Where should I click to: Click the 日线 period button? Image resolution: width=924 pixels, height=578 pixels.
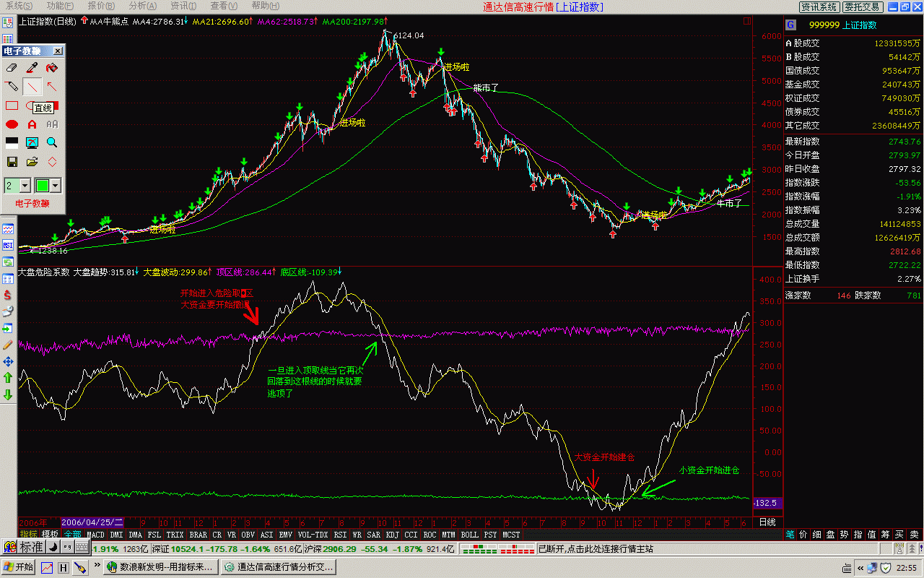point(767,522)
